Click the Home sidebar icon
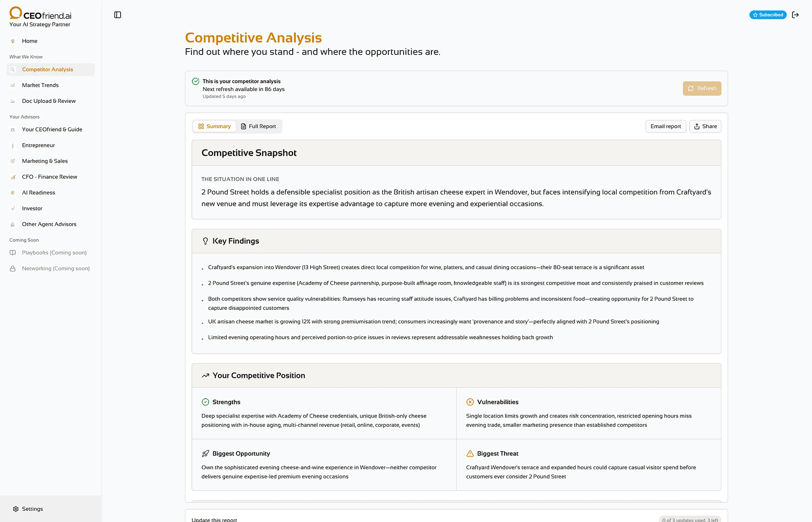Image resolution: width=812 pixels, height=522 pixels. click(13, 41)
